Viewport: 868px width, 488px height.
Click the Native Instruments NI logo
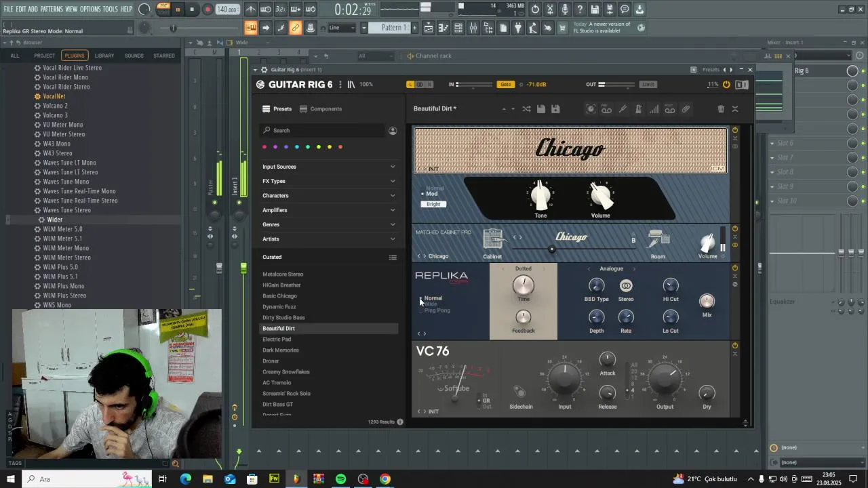(741, 85)
